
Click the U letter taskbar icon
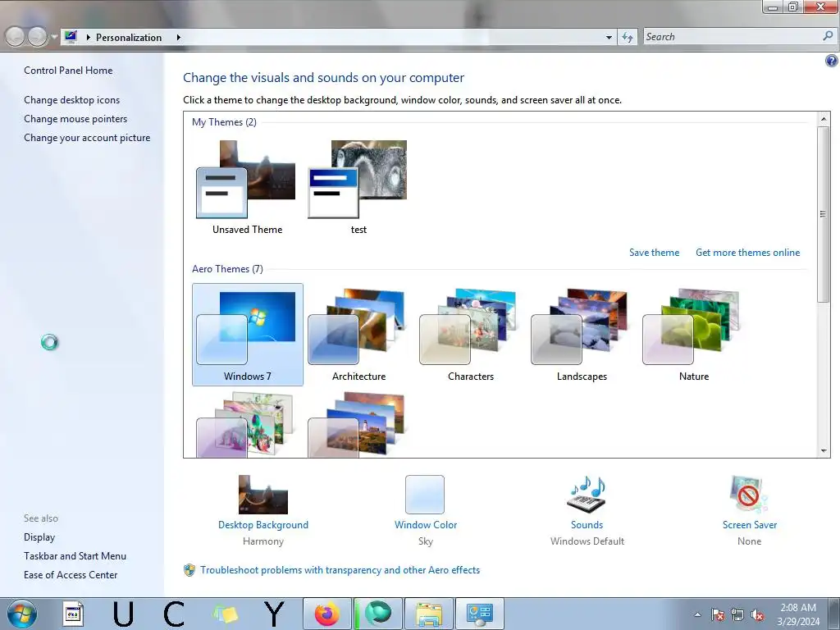point(123,614)
